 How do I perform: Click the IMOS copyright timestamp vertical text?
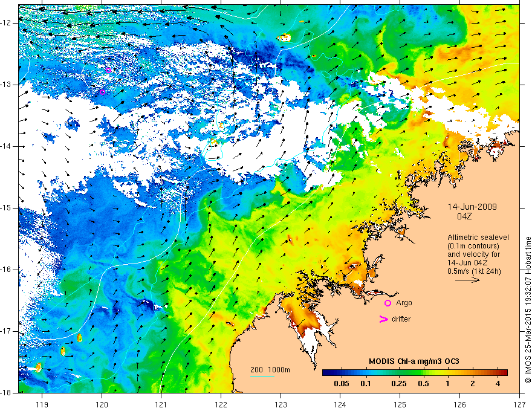coord(528,310)
